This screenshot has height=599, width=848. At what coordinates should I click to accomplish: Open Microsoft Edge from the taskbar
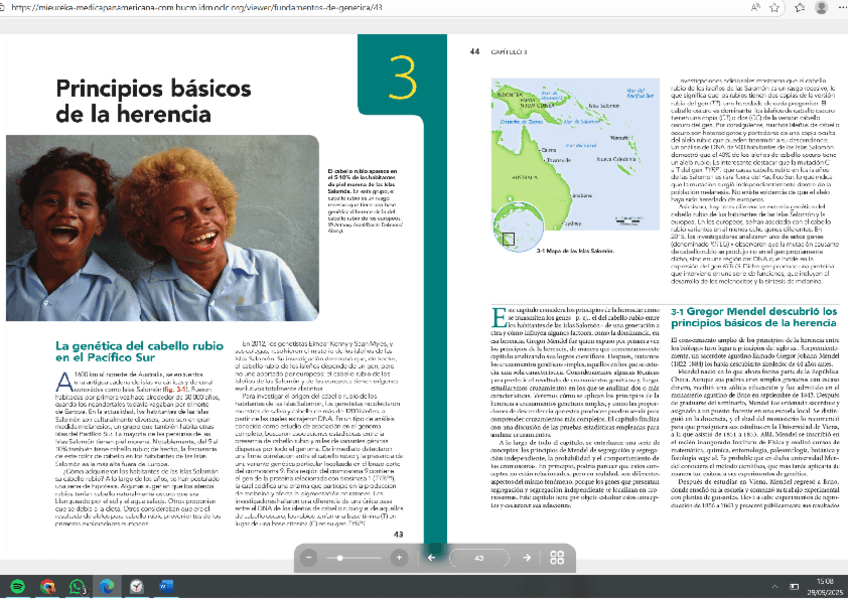tap(105, 585)
